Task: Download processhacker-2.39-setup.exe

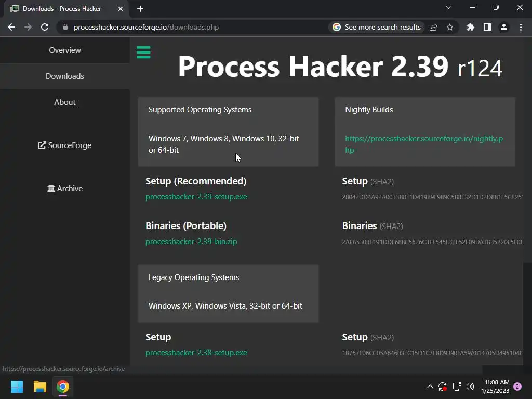Action: [196, 197]
